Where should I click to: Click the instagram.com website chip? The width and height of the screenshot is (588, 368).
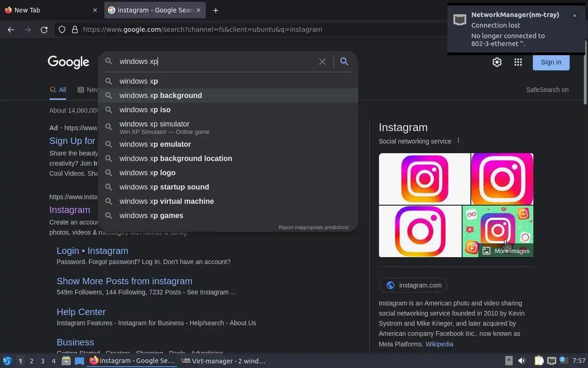coord(413,285)
